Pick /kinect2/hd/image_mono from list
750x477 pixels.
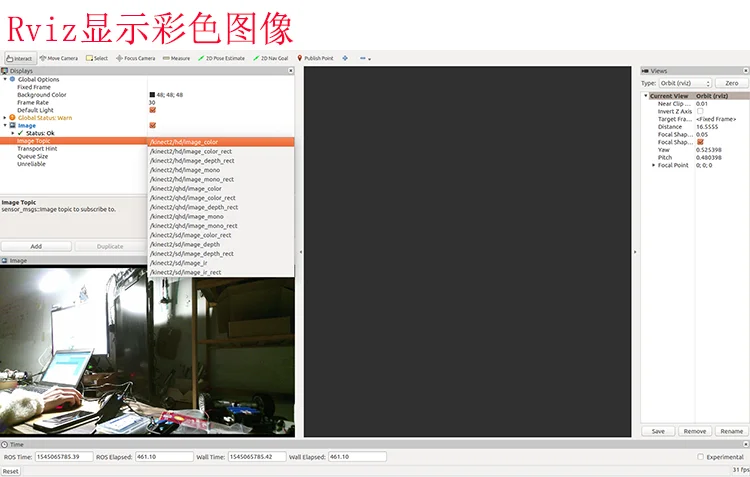(221, 170)
